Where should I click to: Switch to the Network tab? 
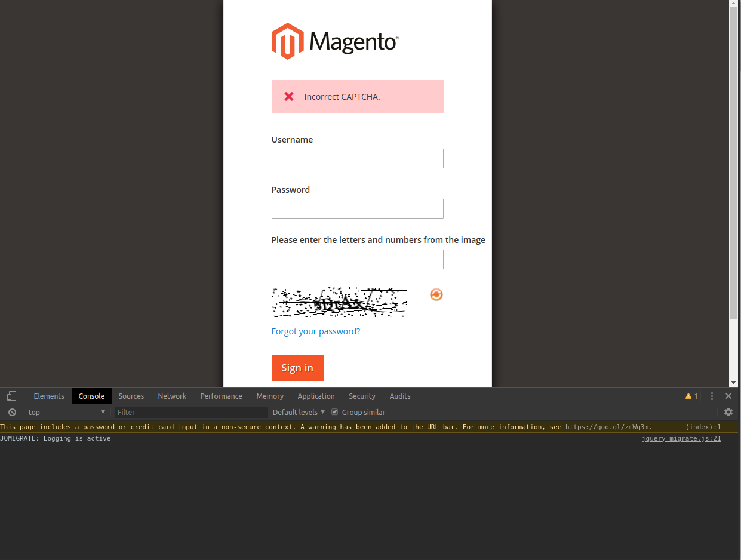point(172,396)
